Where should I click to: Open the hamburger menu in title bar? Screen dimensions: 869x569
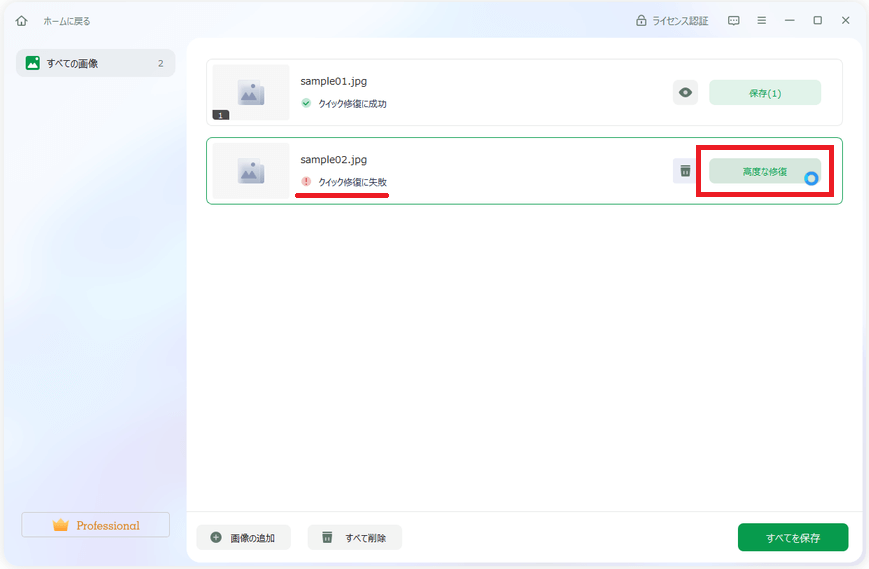(762, 21)
